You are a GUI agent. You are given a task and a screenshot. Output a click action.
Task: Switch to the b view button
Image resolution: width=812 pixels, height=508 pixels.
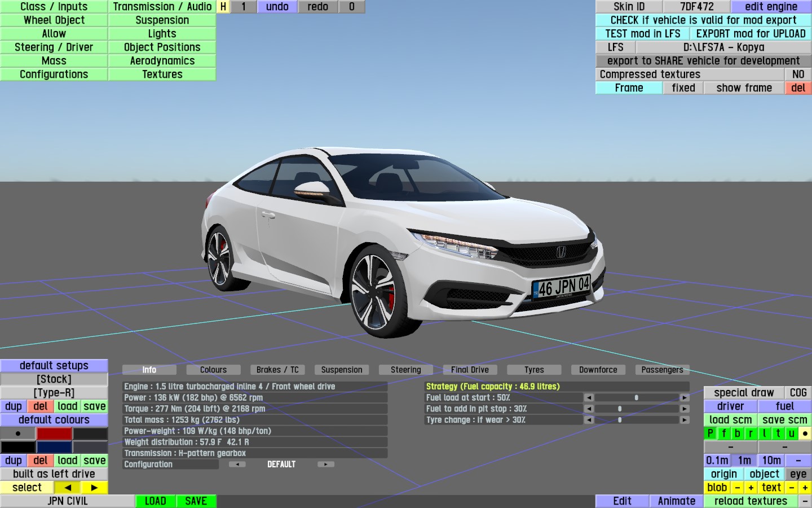737,433
